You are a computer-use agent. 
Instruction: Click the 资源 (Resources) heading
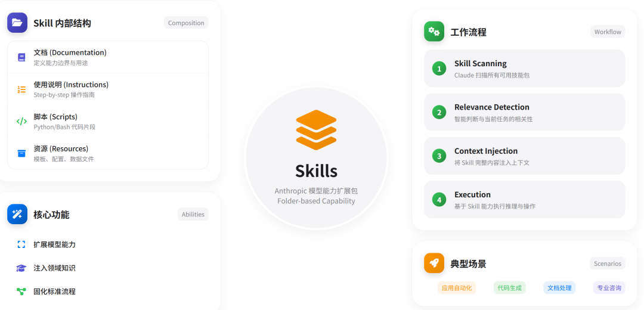pos(61,148)
